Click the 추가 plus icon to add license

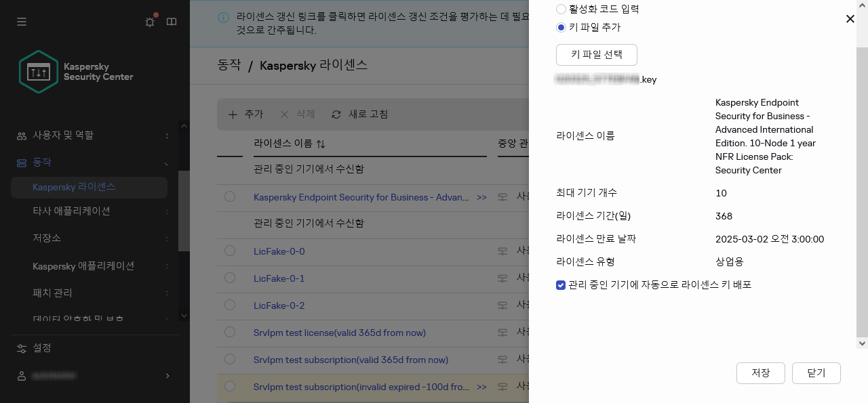(x=234, y=114)
